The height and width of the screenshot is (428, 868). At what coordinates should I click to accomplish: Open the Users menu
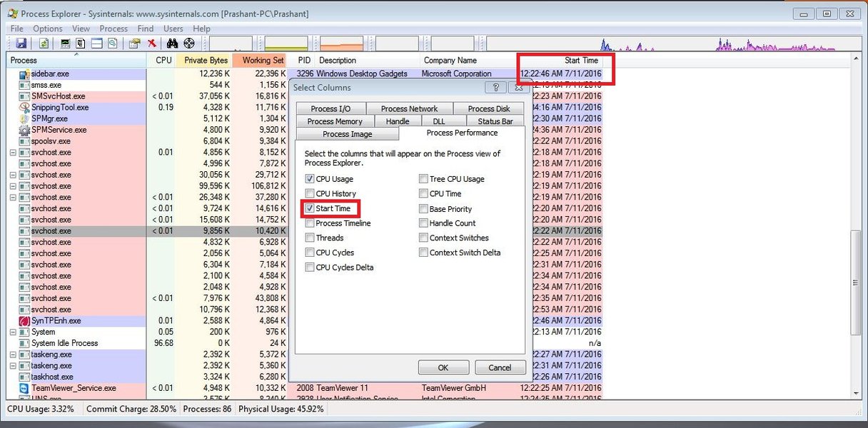[173, 29]
